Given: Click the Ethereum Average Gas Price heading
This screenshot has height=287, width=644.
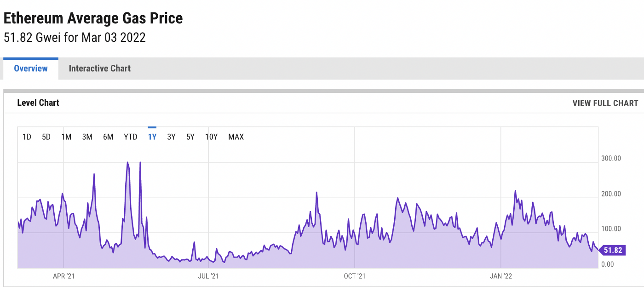Looking at the screenshot, I should click(93, 18).
